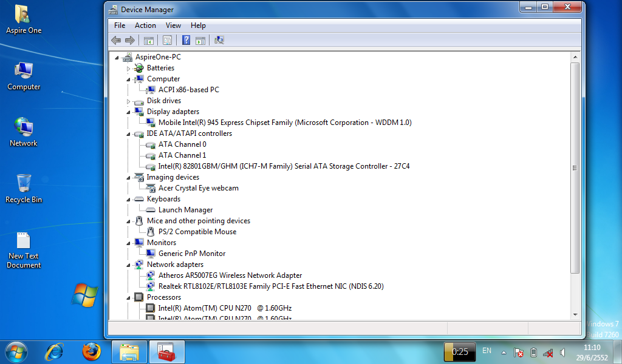Screen dimensions: 622x364
Task: Click the Processors chip icon
Action: tap(138, 297)
